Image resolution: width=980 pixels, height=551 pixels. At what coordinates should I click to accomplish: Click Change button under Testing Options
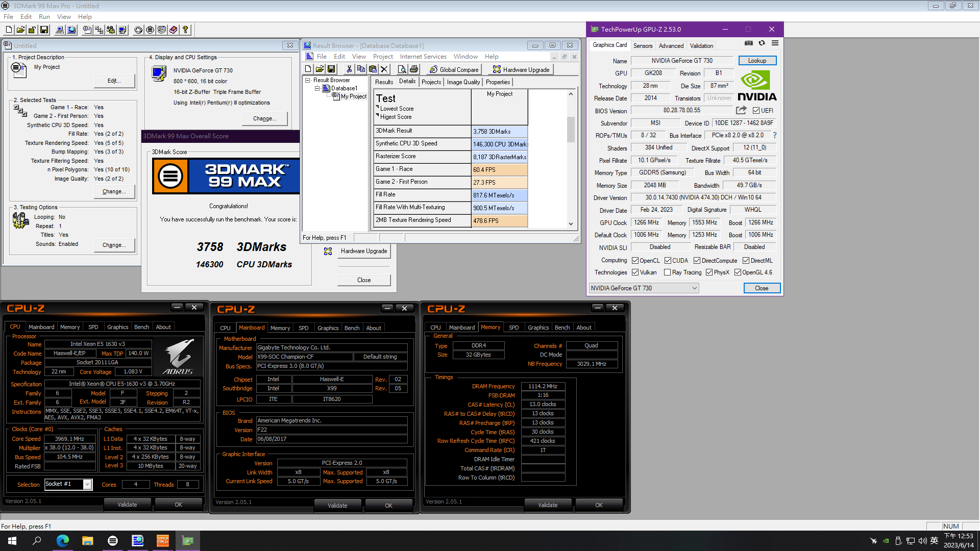click(x=114, y=245)
